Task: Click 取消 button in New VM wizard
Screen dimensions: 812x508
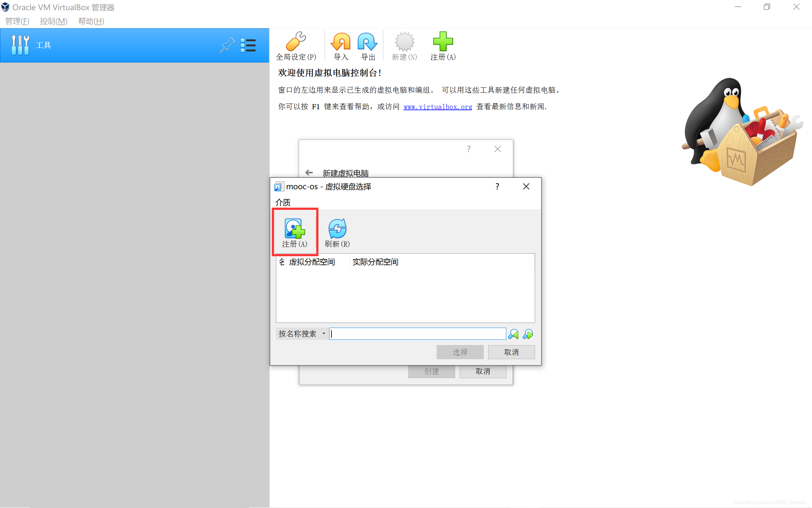Action: (483, 371)
